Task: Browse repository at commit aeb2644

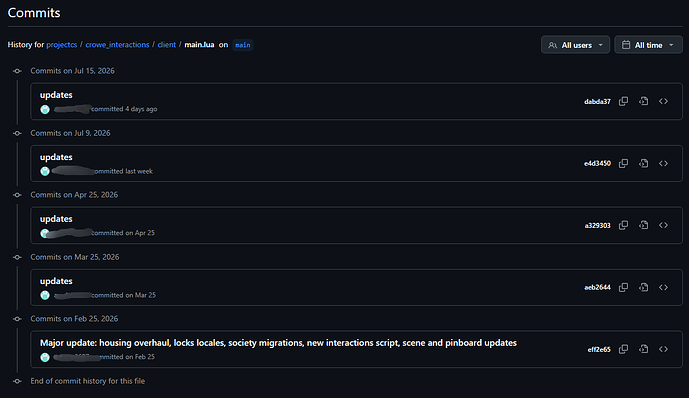Action: point(664,287)
